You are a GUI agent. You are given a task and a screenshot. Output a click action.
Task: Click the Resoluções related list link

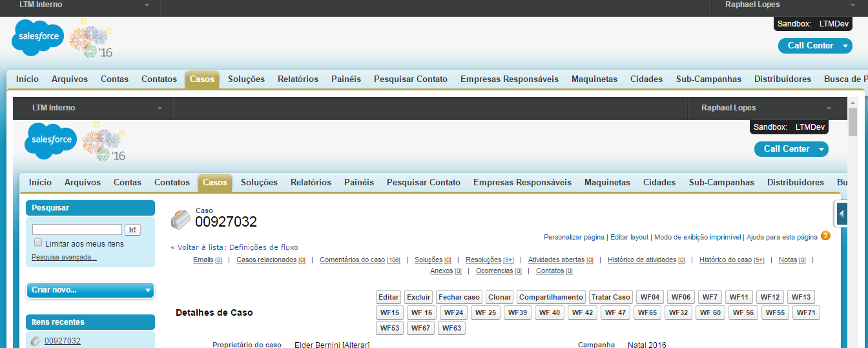[490, 260]
